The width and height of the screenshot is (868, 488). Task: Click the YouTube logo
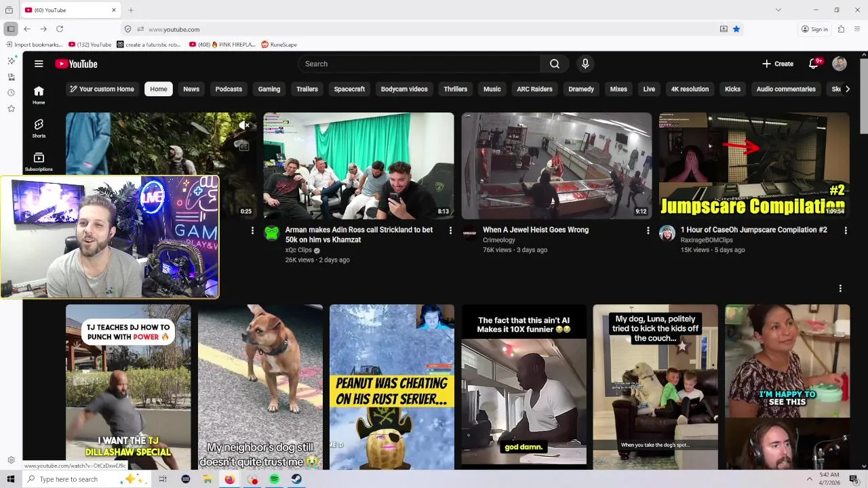tap(76, 64)
